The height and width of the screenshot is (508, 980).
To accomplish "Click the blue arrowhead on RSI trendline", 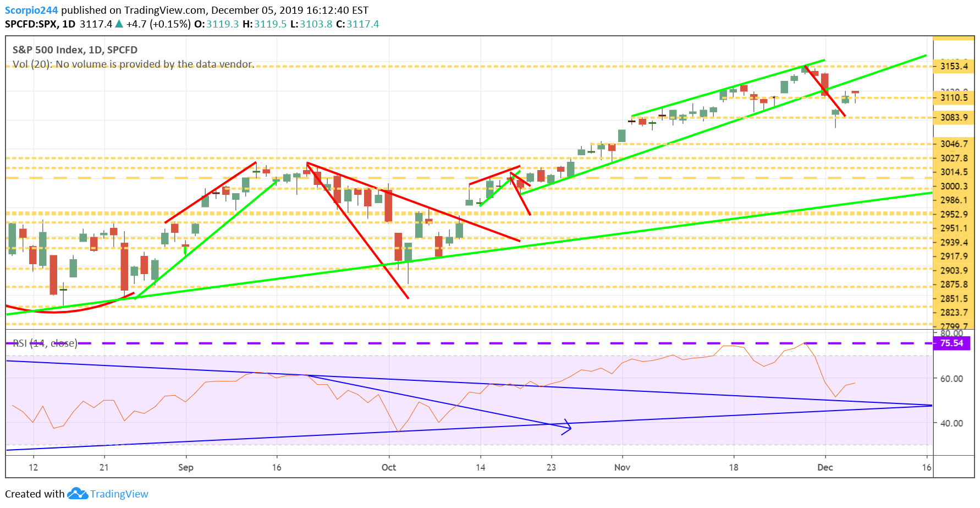I will tap(566, 427).
